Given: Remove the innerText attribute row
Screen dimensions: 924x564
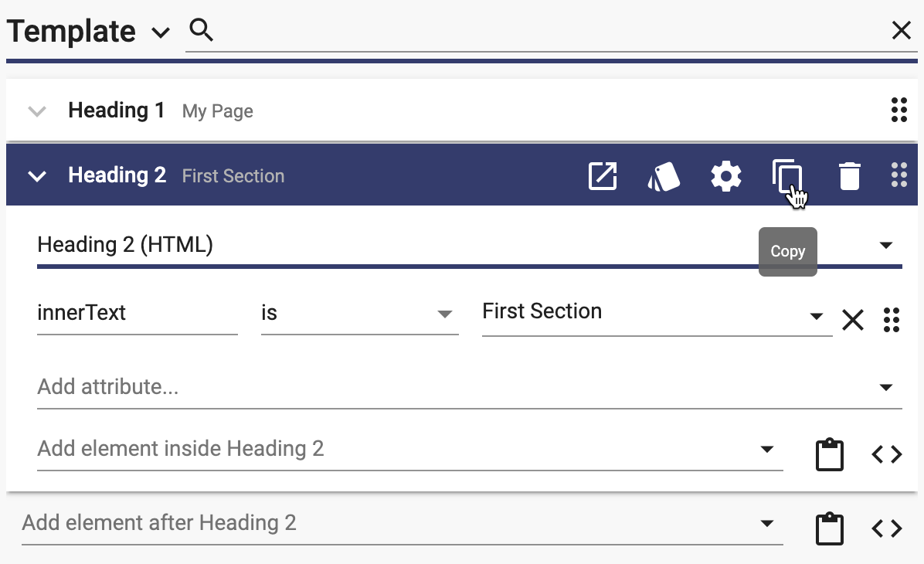Looking at the screenshot, I should coord(853,320).
